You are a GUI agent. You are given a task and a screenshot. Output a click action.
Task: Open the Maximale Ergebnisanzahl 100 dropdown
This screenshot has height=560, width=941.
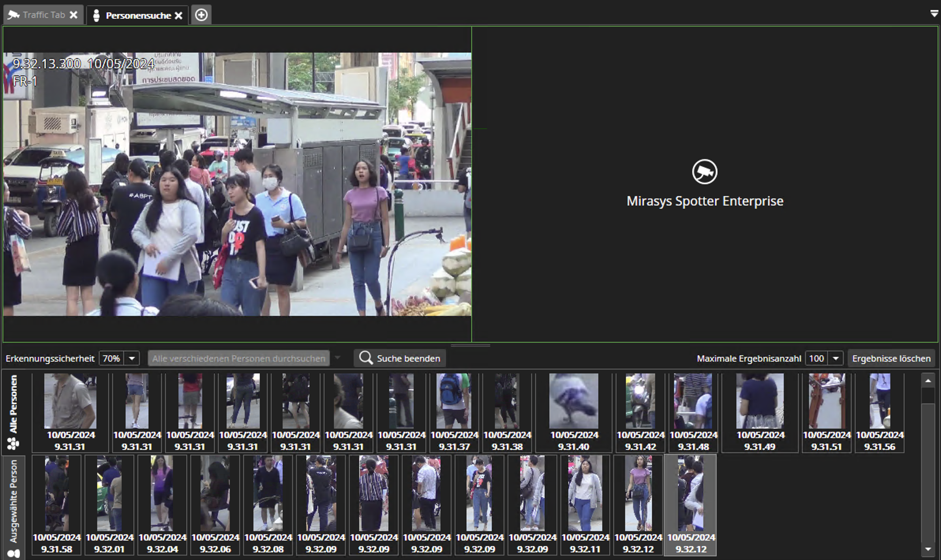(836, 358)
